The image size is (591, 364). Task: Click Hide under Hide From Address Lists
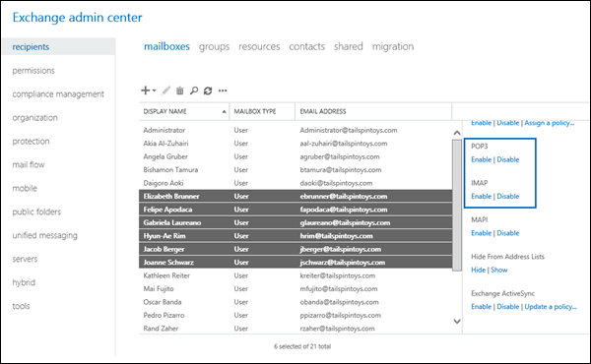pyautogui.click(x=479, y=270)
